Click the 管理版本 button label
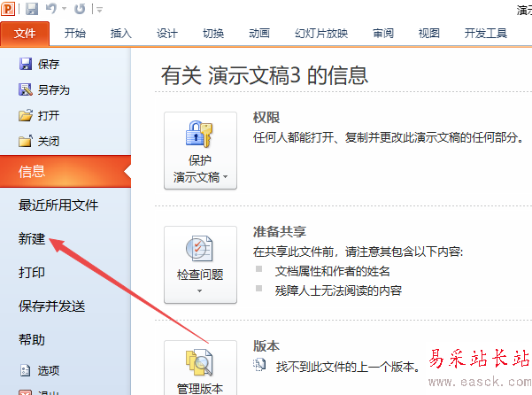The width and height of the screenshot is (532, 395). coord(200,389)
